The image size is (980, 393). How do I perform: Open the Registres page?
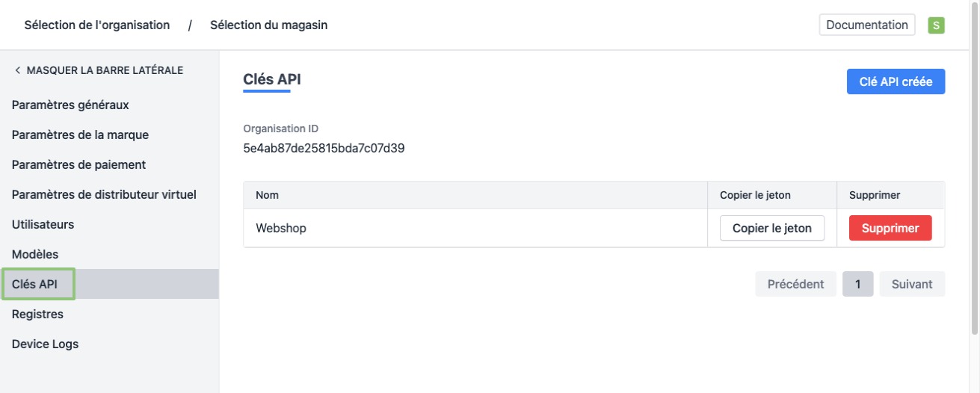[37, 314]
